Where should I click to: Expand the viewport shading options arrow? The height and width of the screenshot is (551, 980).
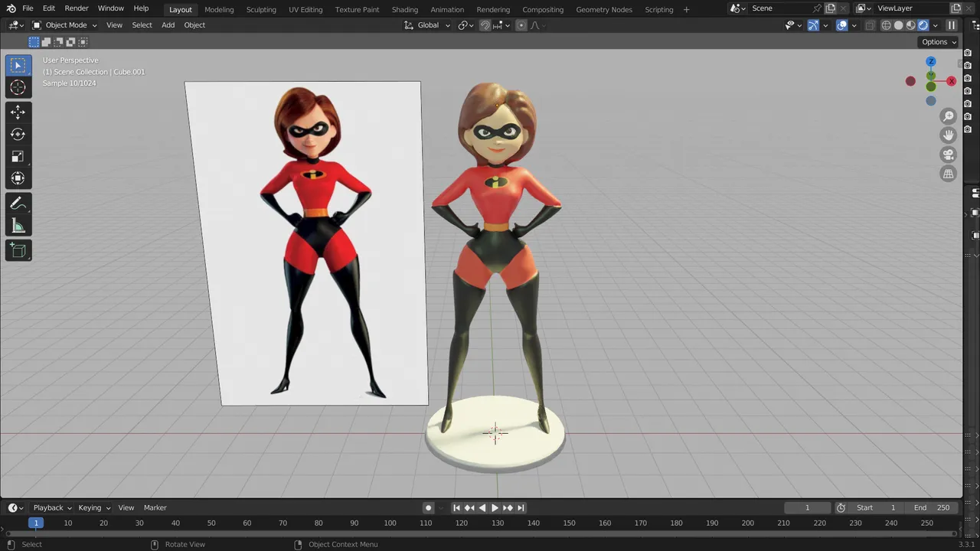[x=936, y=25]
